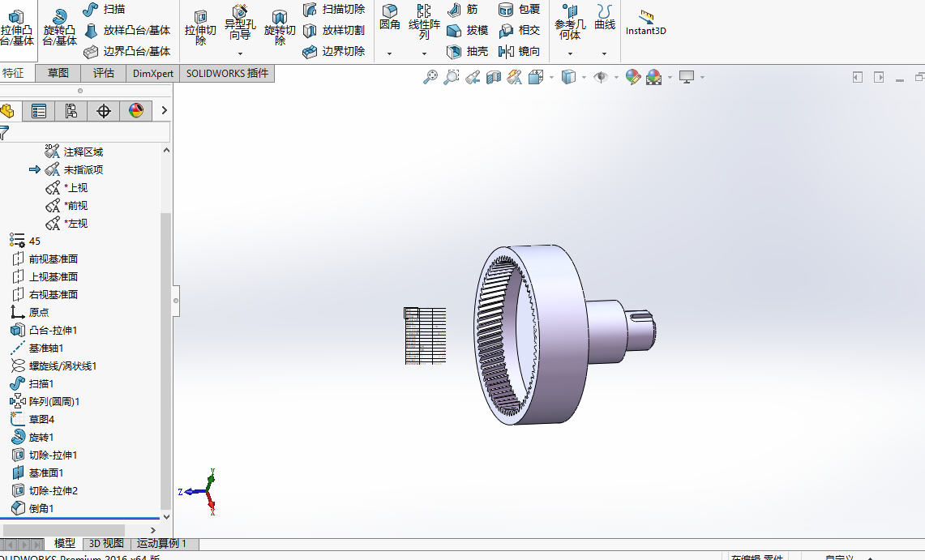The image size is (925, 560).
Task: Toggle Instant3D mode
Action: (x=646, y=23)
